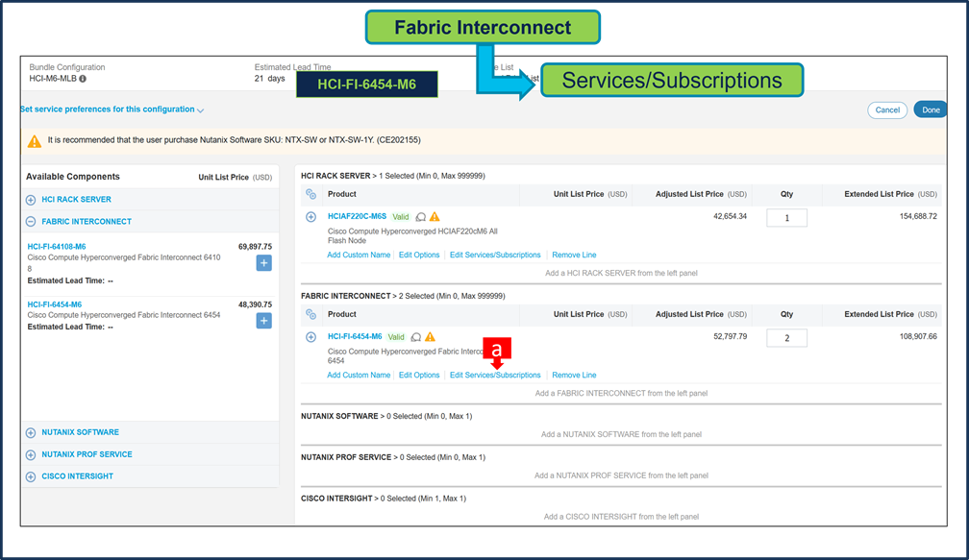Click extended price 154,688.72
The width and height of the screenshot is (969, 560).
point(918,217)
